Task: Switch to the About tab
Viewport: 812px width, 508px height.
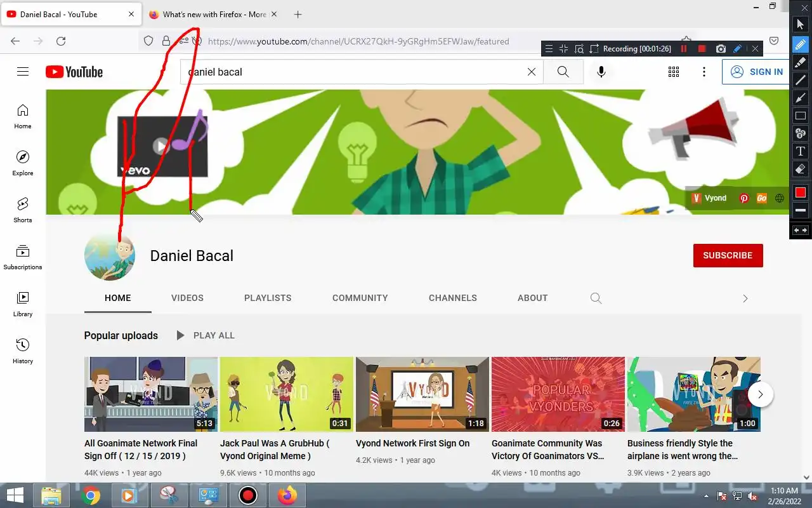Action: coord(532,298)
